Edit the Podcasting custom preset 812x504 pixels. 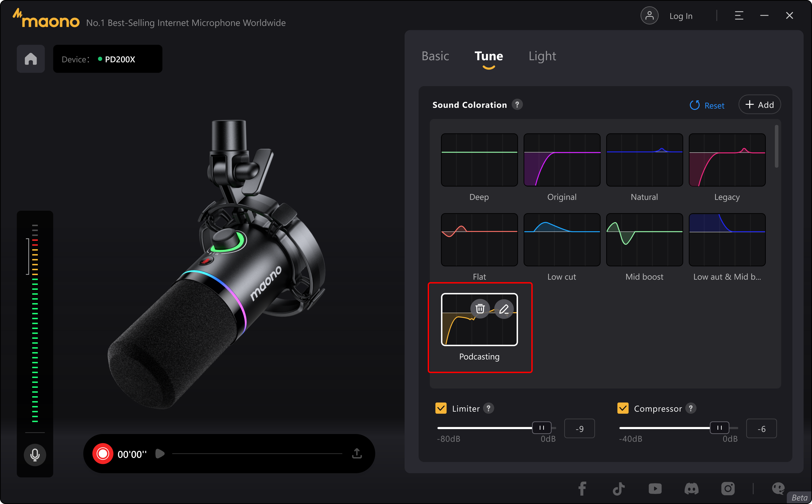(504, 309)
